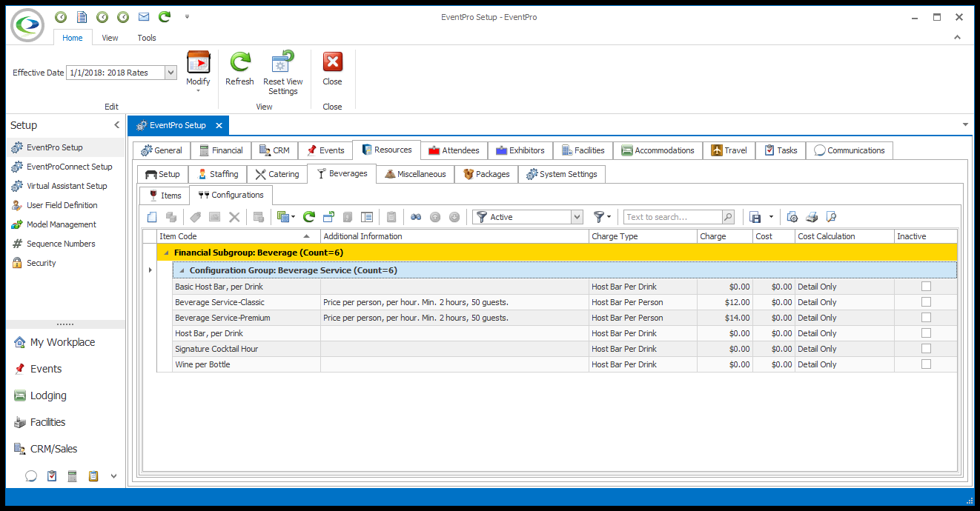Viewport: 980px width, 511px height.
Task: Click the document icon in quick access toolbar
Action: coord(82,16)
